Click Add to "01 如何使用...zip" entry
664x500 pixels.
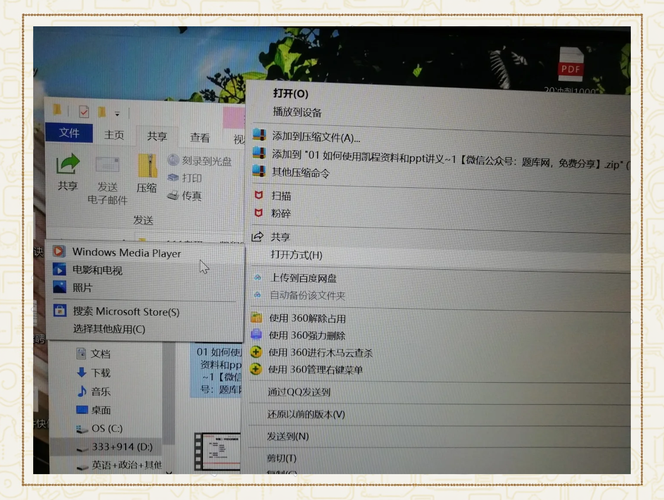451,159
